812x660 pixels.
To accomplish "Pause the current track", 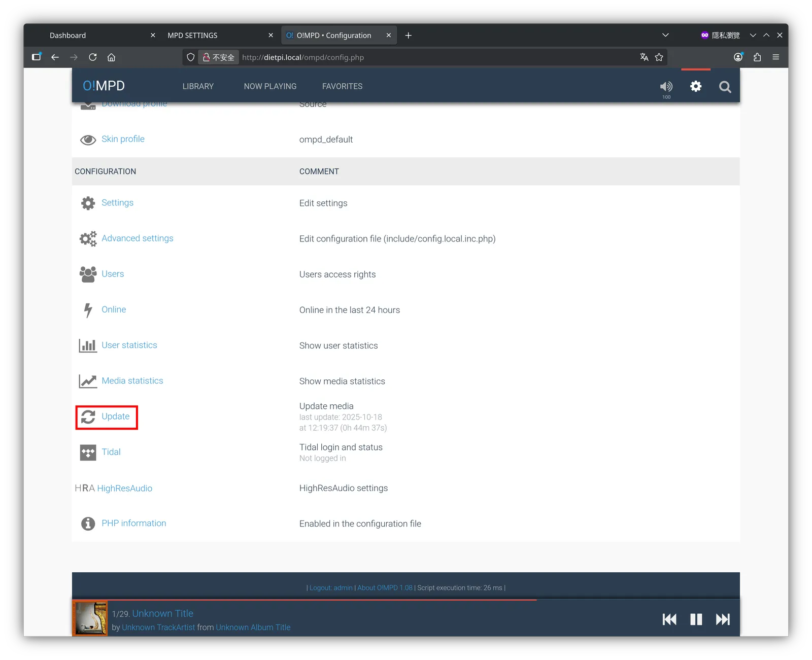I will [696, 619].
